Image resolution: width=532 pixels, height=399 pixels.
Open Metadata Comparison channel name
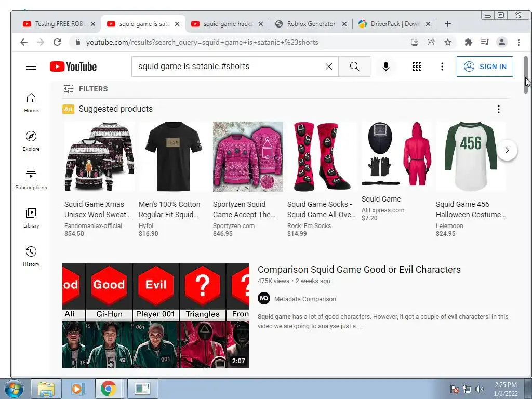[x=305, y=299]
